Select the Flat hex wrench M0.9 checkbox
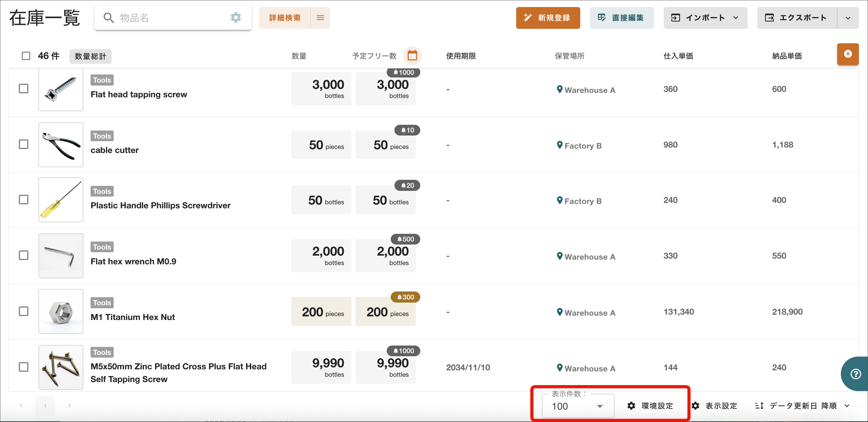Image resolution: width=868 pixels, height=422 pixels. [23, 255]
